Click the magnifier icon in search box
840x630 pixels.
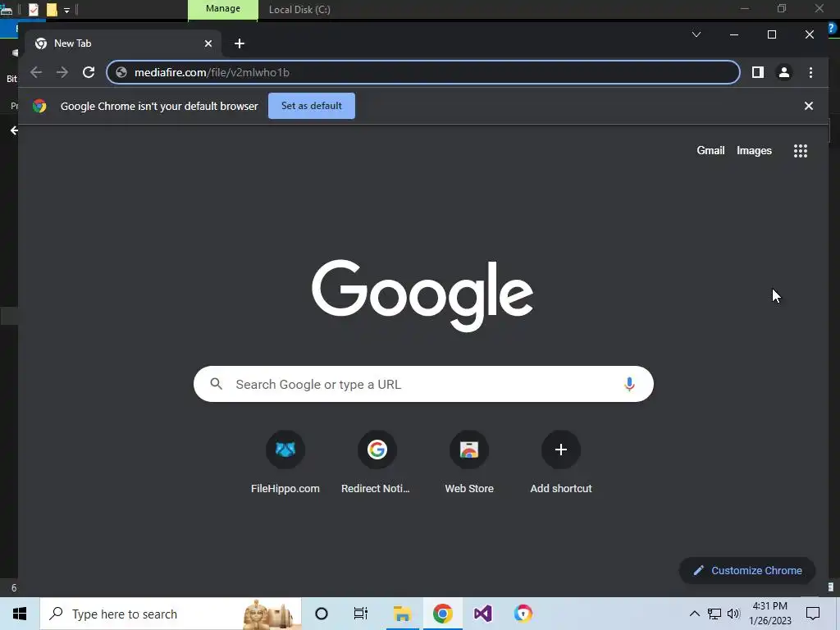point(216,384)
